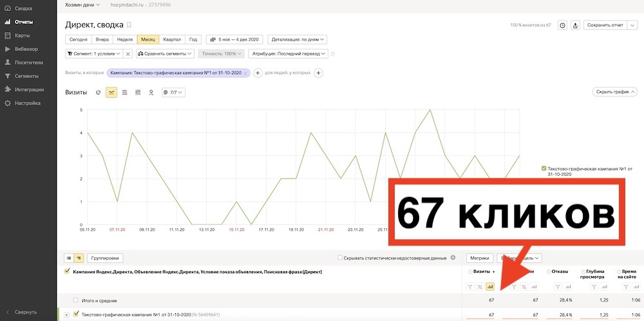This screenshot has width=644, height=321.
Task: Switch chart to pie view
Action: click(x=98, y=92)
